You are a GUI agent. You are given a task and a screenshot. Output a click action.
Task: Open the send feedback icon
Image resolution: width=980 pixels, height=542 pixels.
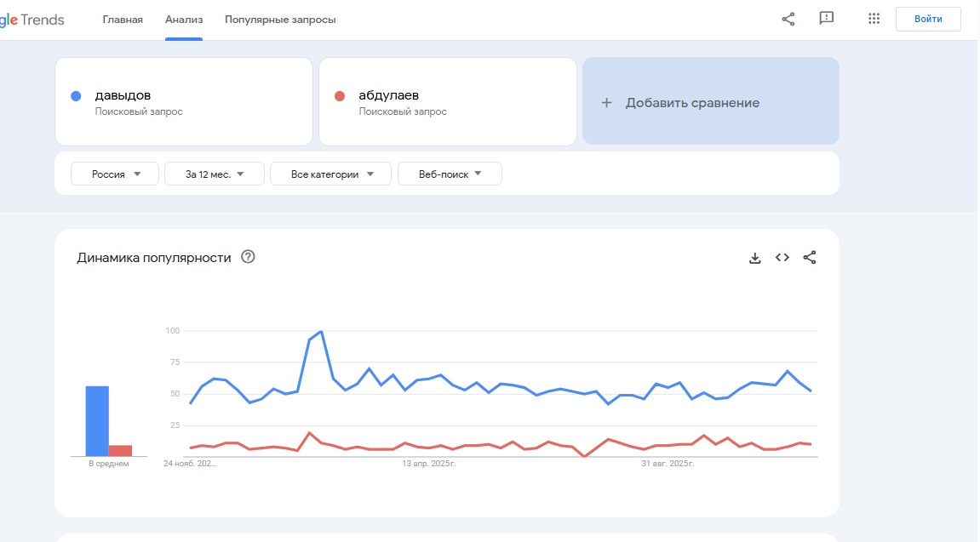[x=826, y=19]
